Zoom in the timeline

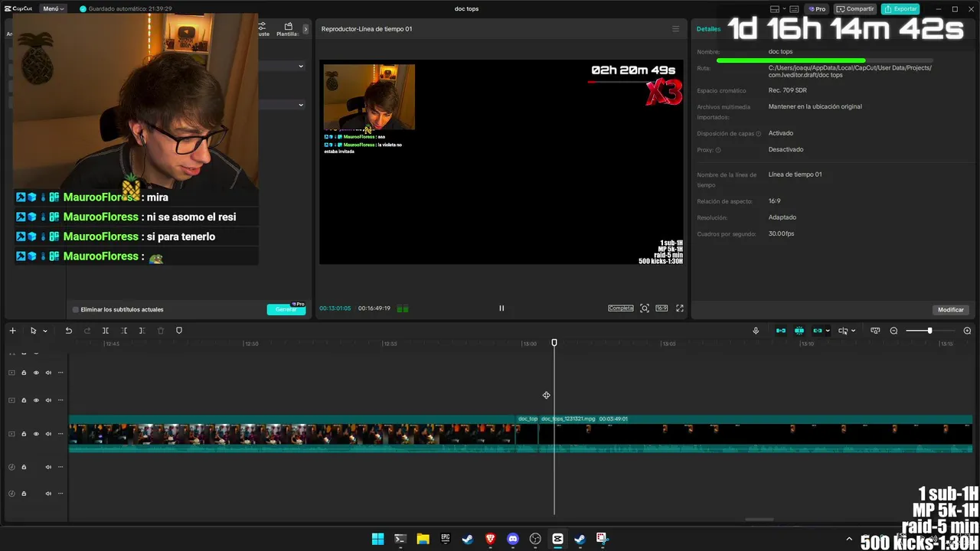coord(967,331)
